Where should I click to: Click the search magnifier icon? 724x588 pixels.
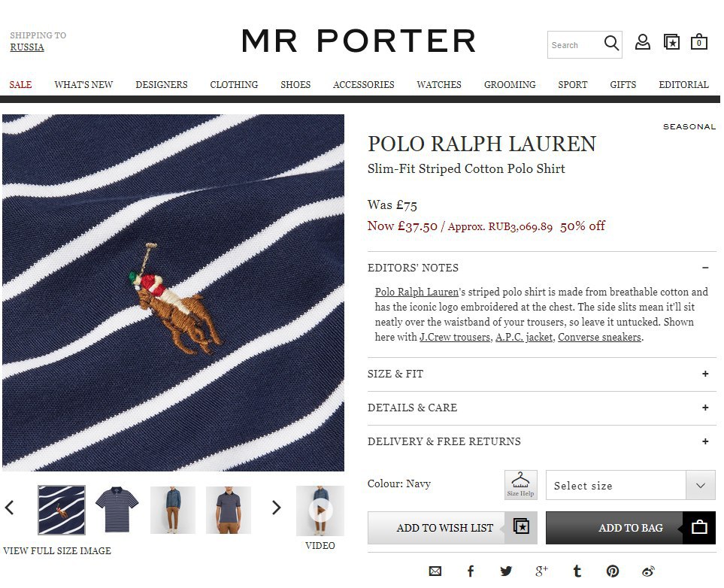[611, 44]
